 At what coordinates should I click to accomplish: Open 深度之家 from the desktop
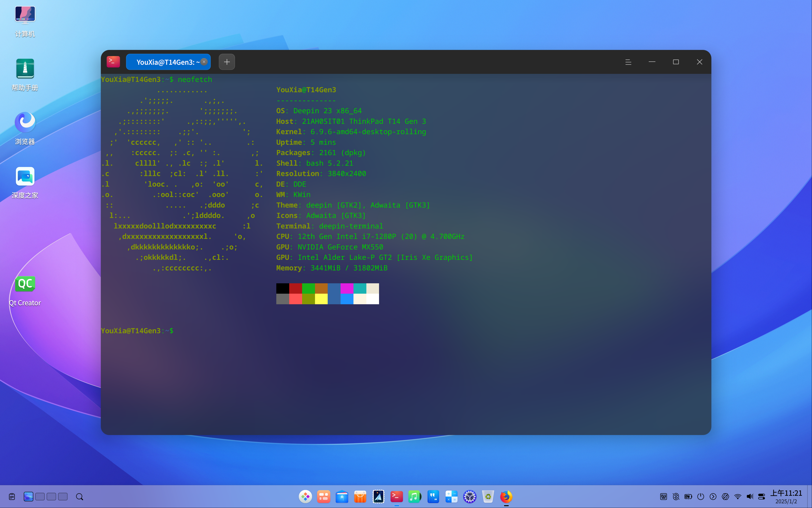(25, 176)
